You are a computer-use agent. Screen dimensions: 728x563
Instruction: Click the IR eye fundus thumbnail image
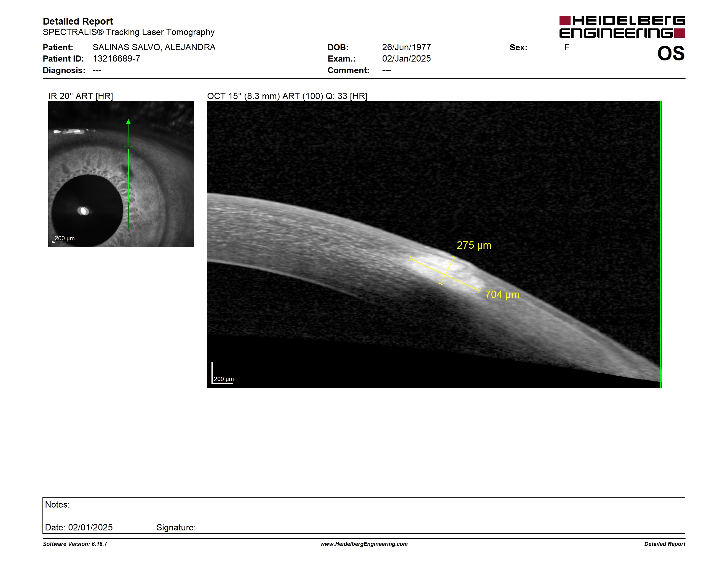121,174
